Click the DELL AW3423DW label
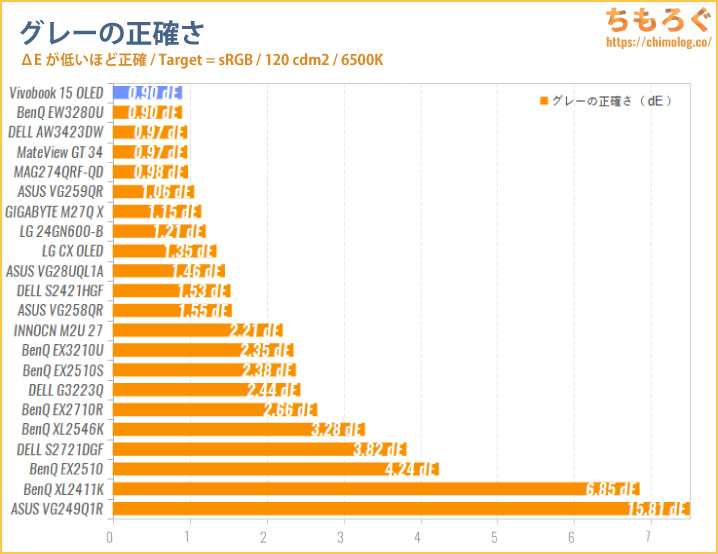718x554 pixels. tap(56, 132)
